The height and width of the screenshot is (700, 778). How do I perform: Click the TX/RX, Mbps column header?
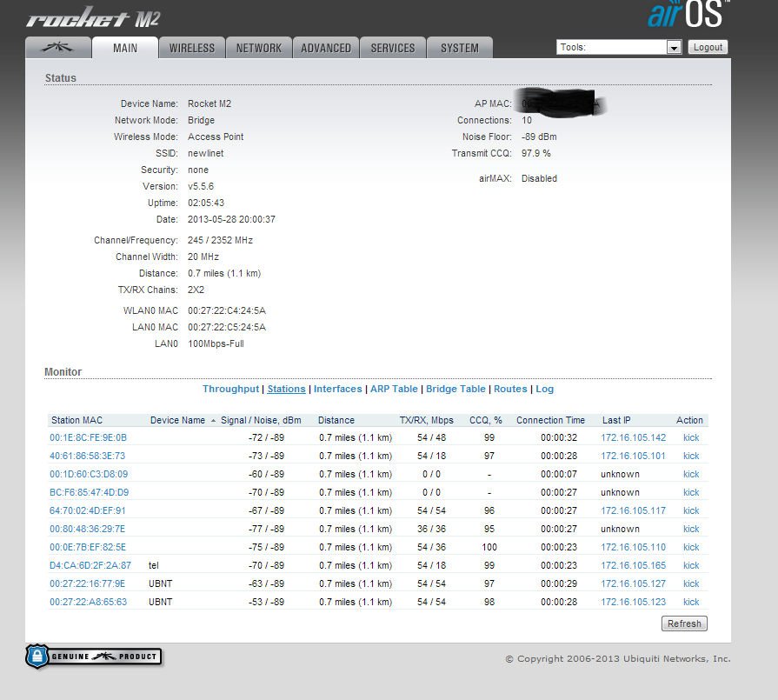coord(427,420)
